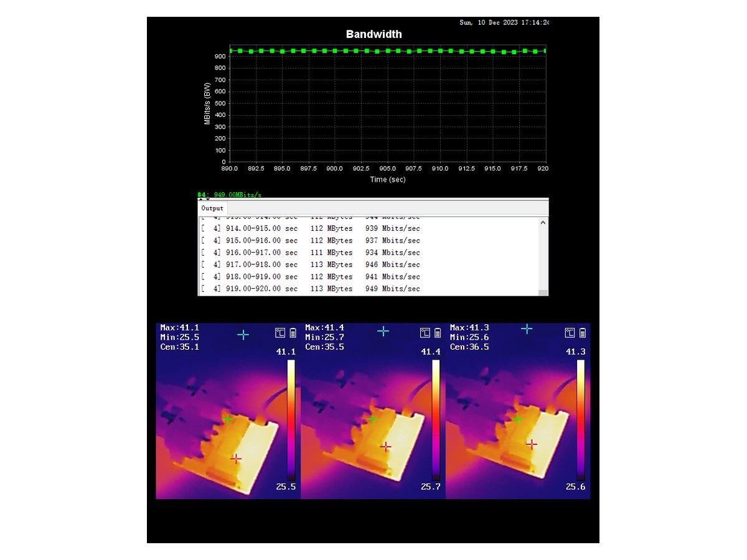Click the 25.6 scale minimum label
The width and height of the screenshot is (747, 560).
(x=575, y=487)
